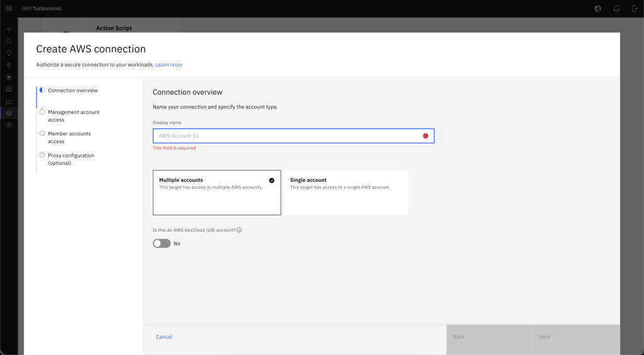This screenshot has height=355, width=644.
Task: Open the settings gear icon in sidebar
Action: tap(9, 113)
